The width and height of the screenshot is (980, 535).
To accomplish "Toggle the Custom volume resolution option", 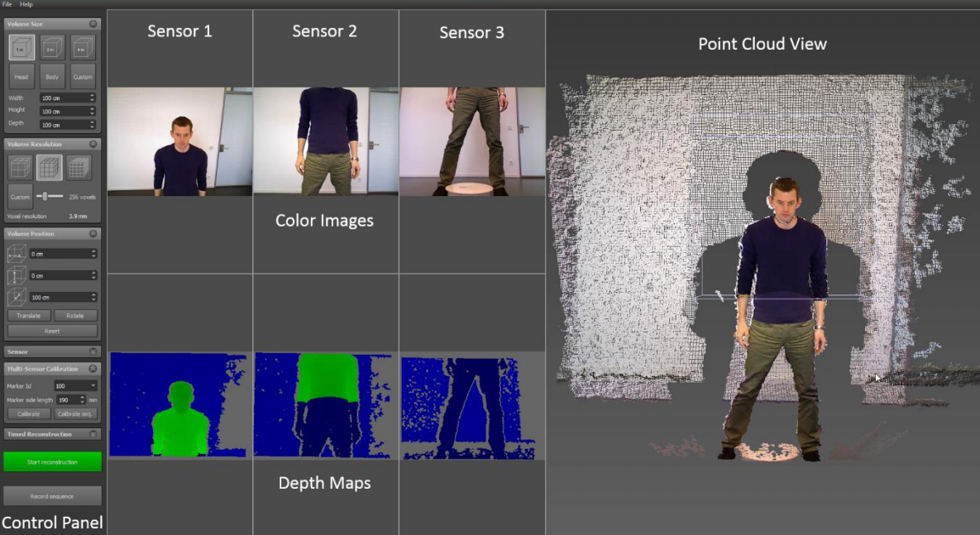I will [19, 196].
